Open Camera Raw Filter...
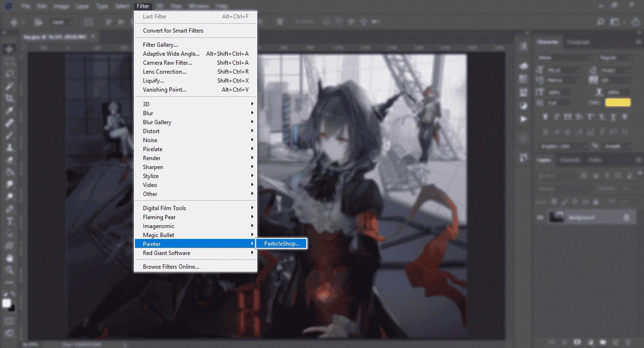This screenshot has width=644, height=348. [196, 63]
